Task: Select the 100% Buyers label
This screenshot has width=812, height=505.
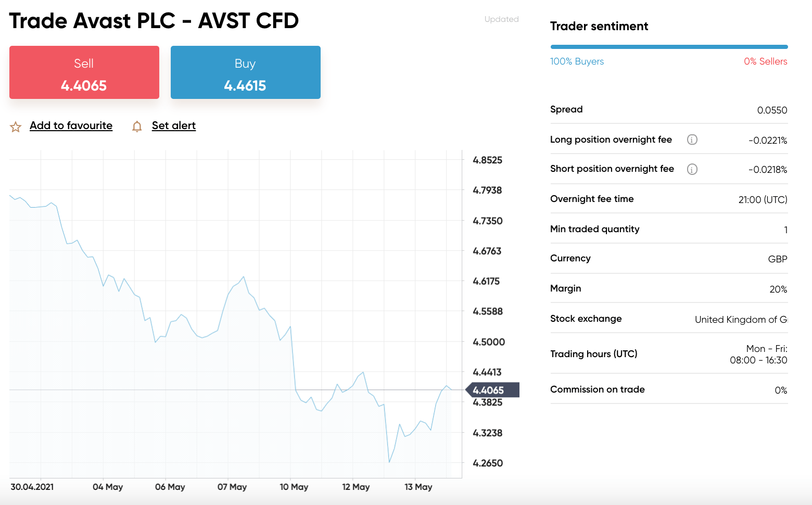Action: pyautogui.click(x=577, y=61)
